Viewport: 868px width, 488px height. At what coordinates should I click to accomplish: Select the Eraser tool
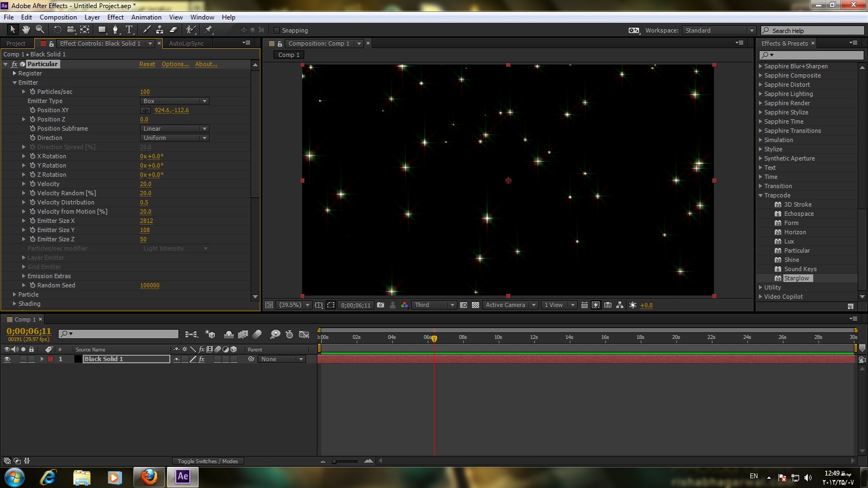pyautogui.click(x=173, y=30)
